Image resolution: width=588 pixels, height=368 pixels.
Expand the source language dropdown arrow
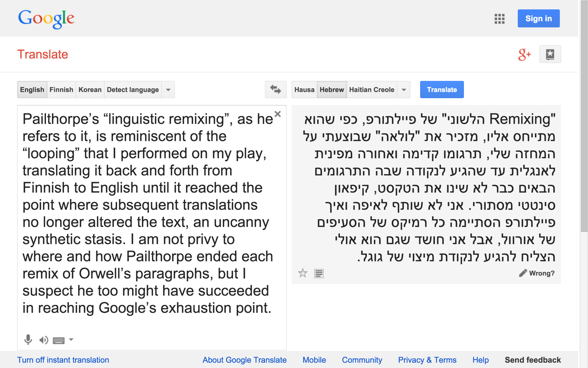tap(168, 90)
